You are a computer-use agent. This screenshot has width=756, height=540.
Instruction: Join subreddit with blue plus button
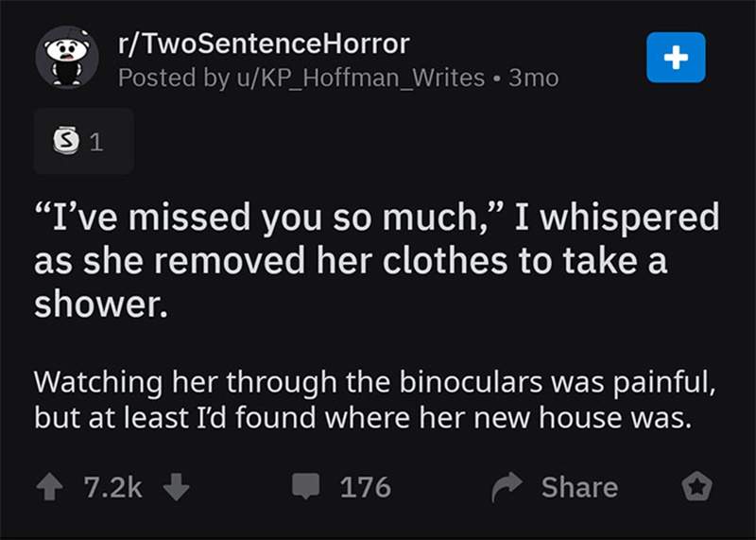click(x=676, y=58)
